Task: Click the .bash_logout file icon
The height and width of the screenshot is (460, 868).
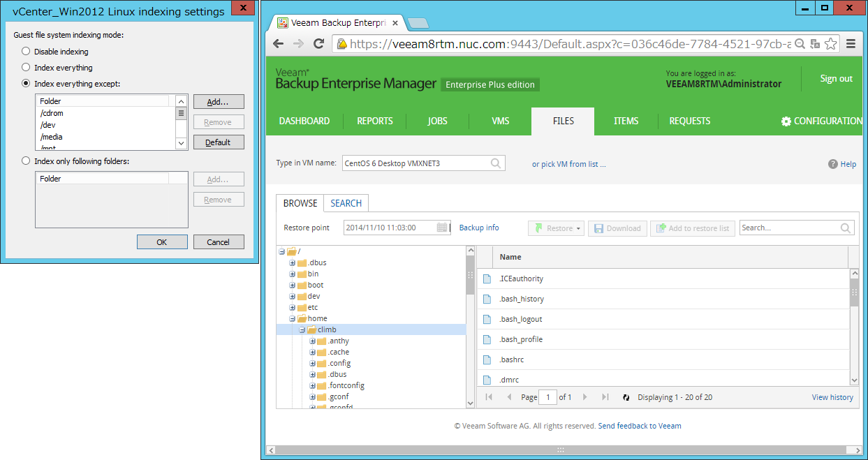Action: click(x=487, y=319)
